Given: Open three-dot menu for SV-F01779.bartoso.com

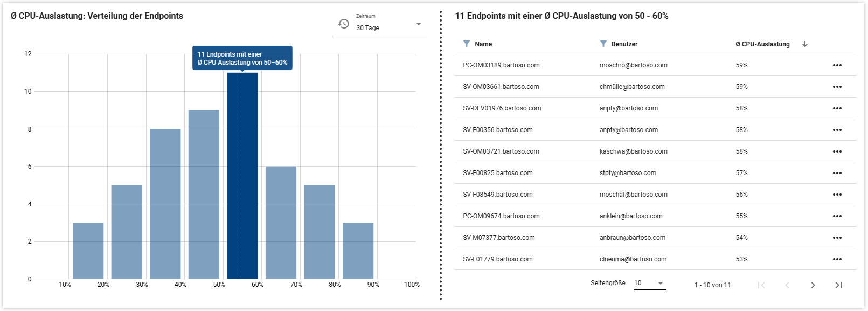Looking at the screenshot, I should click(x=837, y=259).
